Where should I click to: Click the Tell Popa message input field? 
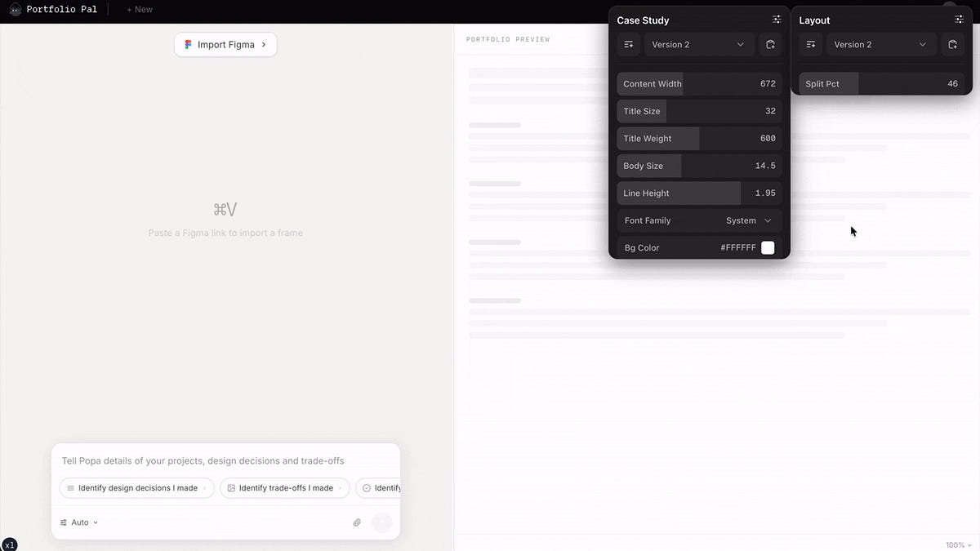pyautogui.click(x=225, y=461)
